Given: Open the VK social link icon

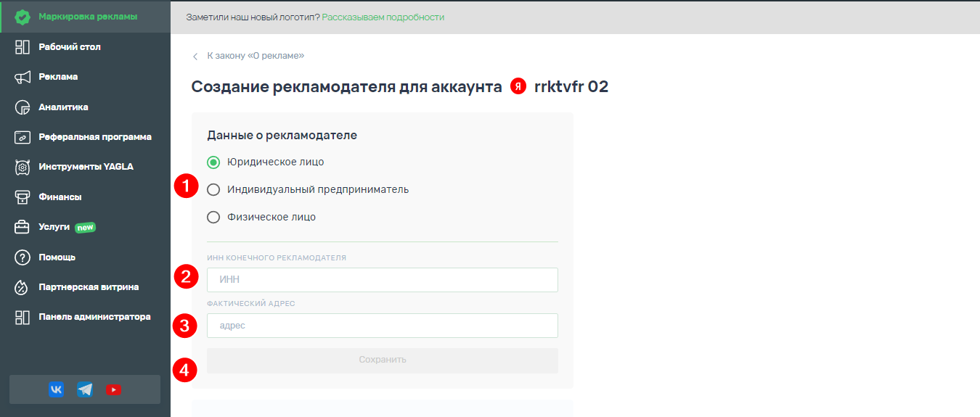Looking at the screenshot, I should (57, 389).
